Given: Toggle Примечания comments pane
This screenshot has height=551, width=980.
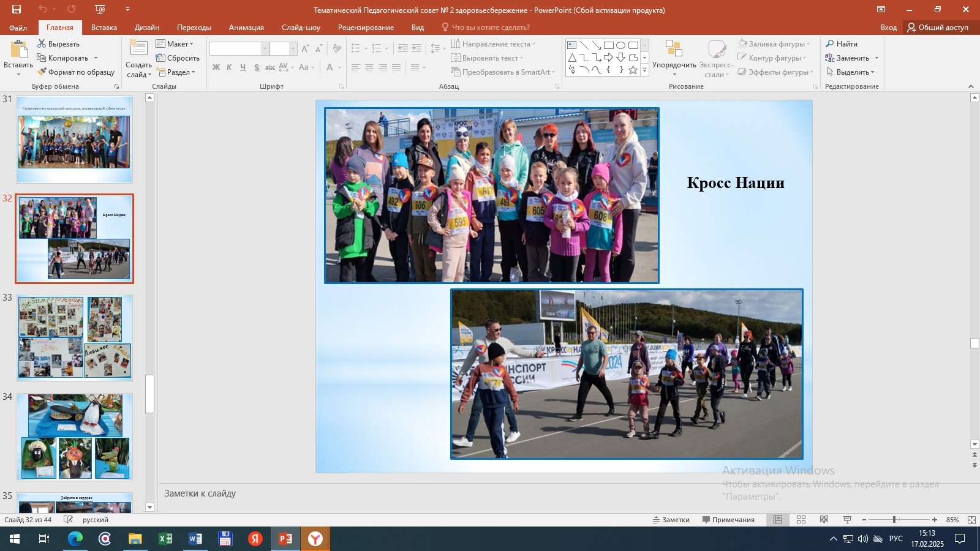Looking at the screenshot, I should coord(728,520).
